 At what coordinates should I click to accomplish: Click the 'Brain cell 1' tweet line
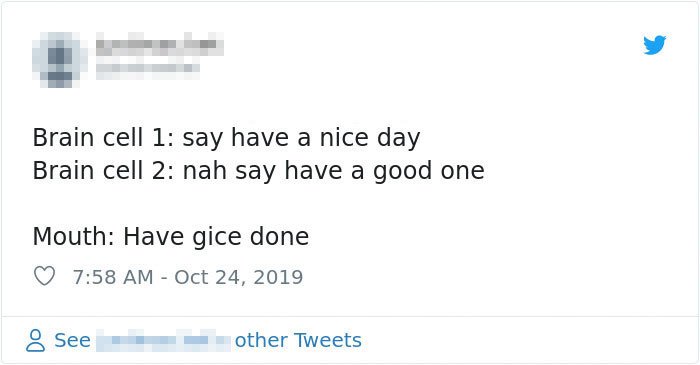[226, 138]
